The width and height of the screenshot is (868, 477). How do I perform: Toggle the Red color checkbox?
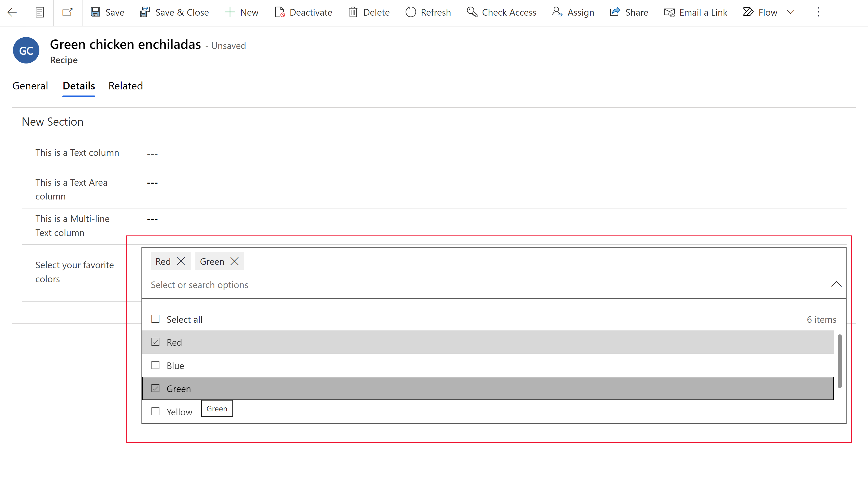click(x=155, y=341)
